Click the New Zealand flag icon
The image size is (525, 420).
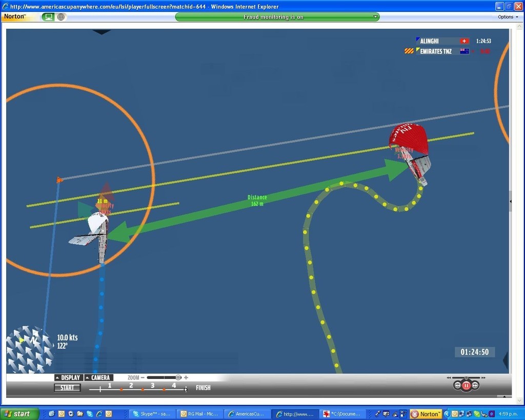465,51
